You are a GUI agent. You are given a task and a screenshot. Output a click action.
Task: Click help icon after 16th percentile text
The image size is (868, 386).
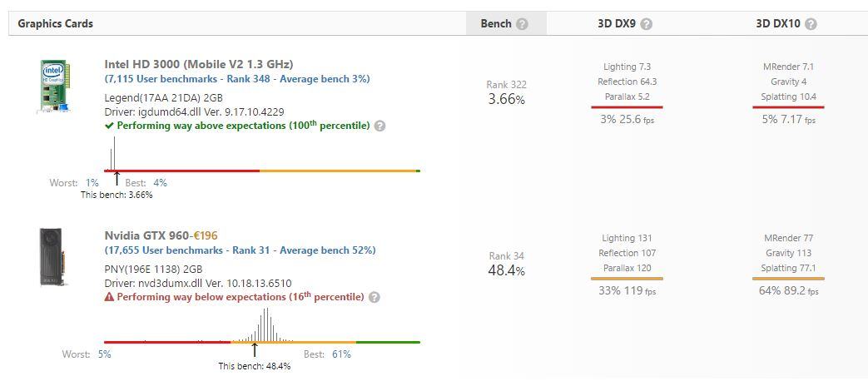(x=374, y=298)
